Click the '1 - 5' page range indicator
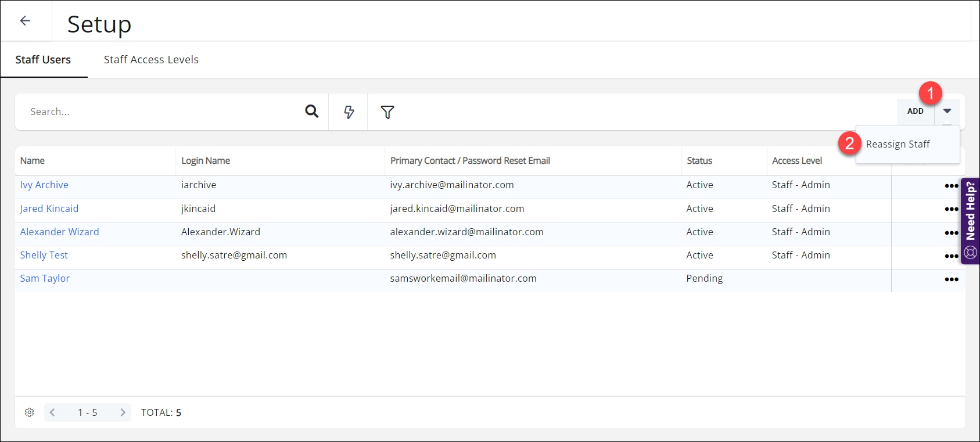 tap(88, 412)
